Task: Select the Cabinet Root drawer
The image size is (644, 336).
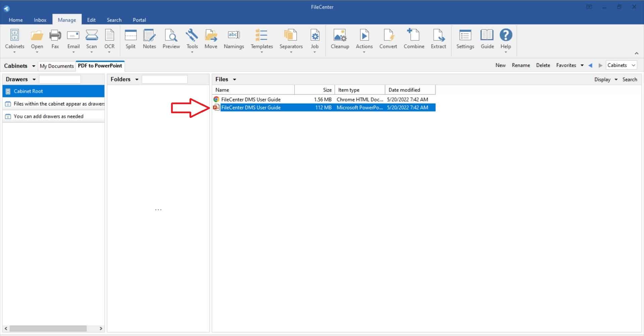Action: [x=54, y=91]
